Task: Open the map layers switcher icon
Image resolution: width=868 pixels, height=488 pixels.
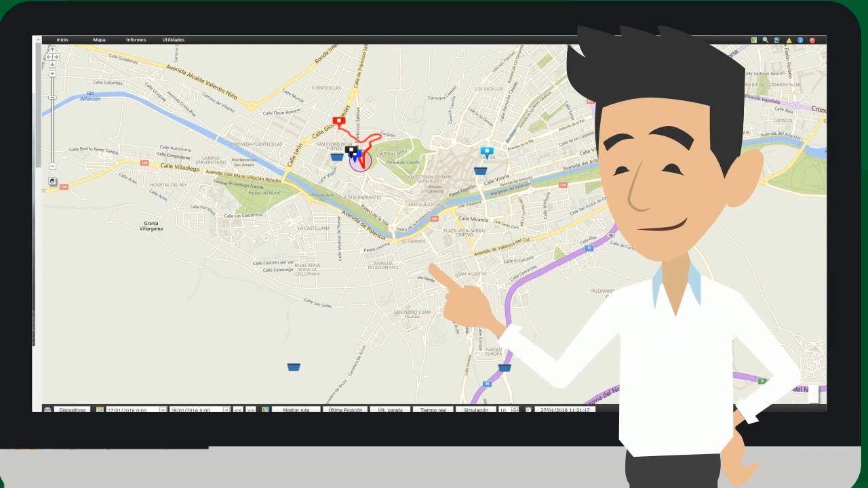Action: pos(52,181)
